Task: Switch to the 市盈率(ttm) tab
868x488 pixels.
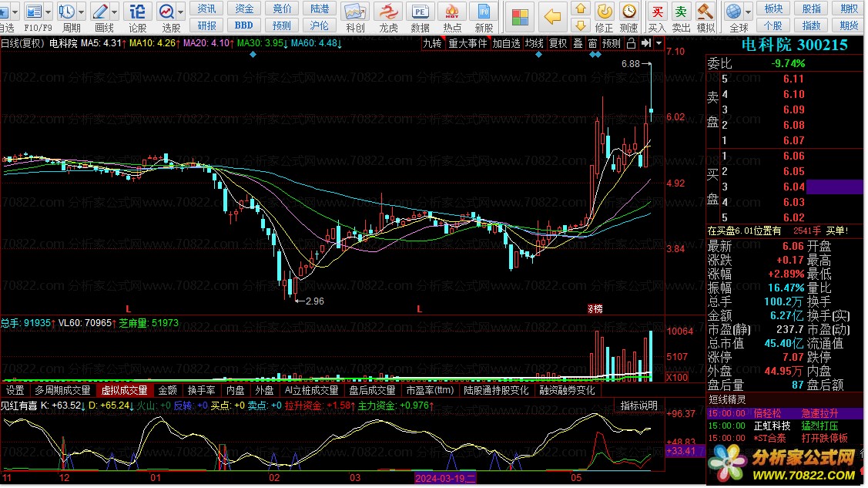Action: tap(430, 391)
